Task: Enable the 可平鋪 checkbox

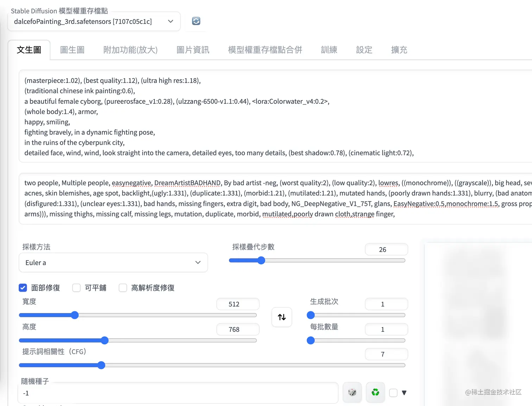Action: coord(76,288)
